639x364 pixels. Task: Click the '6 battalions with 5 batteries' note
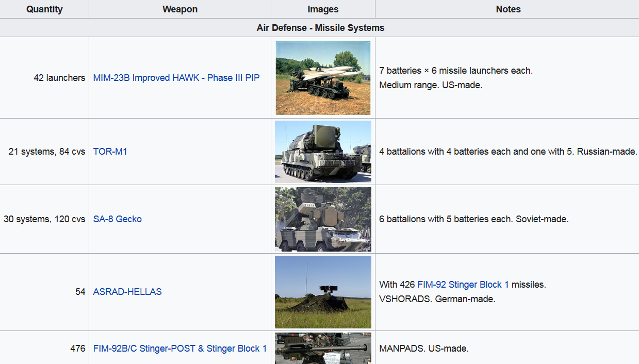tap(473, 219)
